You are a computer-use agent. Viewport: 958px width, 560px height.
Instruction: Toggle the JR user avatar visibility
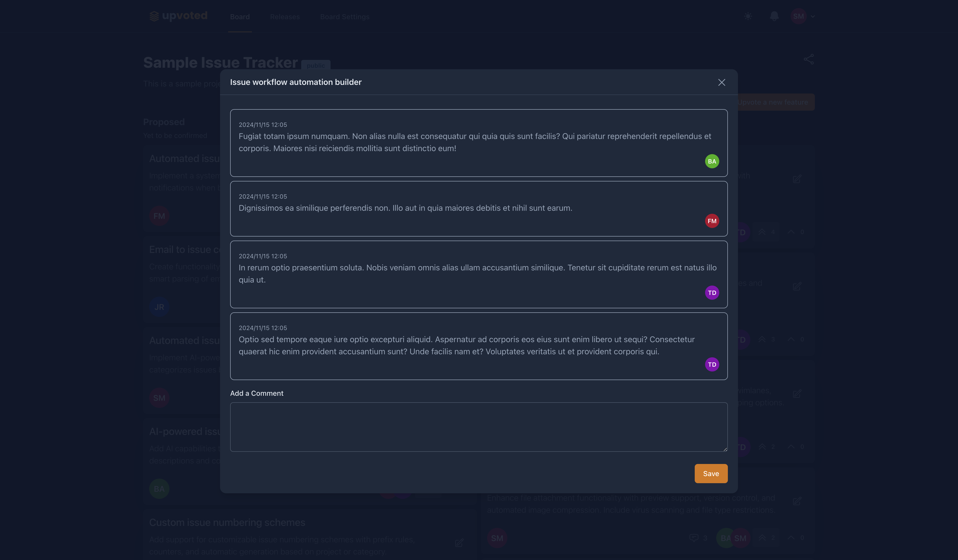click(x=159, y=307)
